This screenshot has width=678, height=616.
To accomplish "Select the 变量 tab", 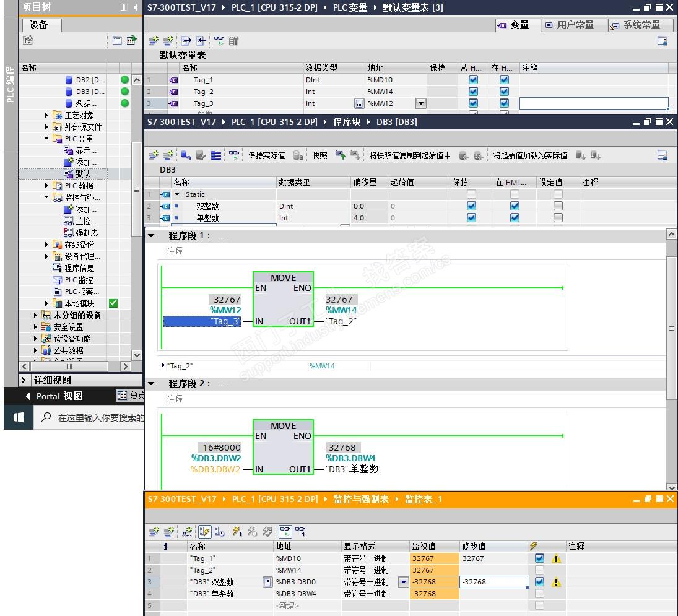I will [517, 25].
